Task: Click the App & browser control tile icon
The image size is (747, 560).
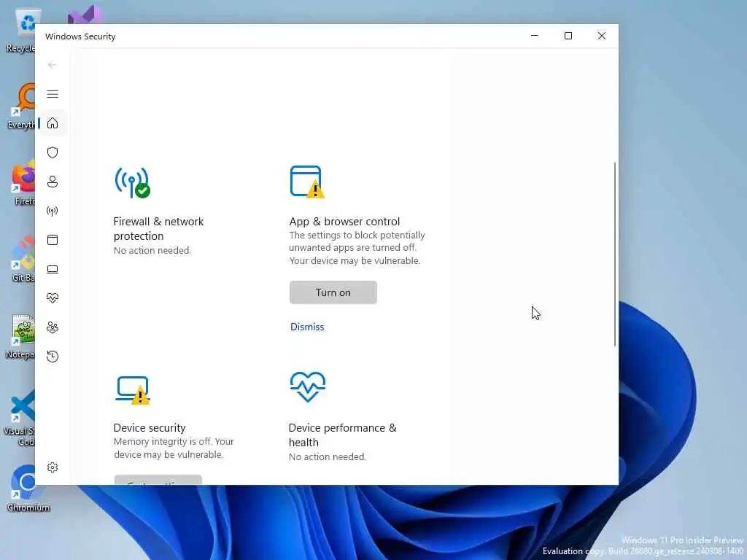Action: [307, 182]
